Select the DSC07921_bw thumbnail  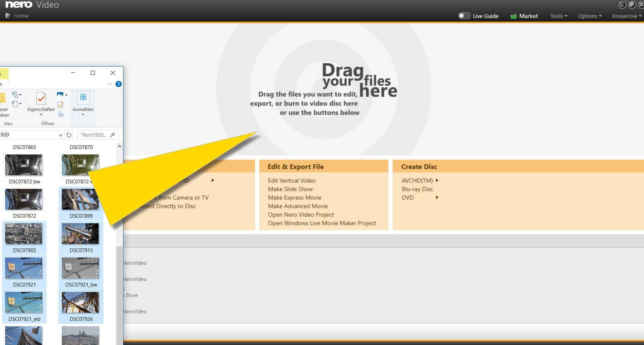[80, 268]
